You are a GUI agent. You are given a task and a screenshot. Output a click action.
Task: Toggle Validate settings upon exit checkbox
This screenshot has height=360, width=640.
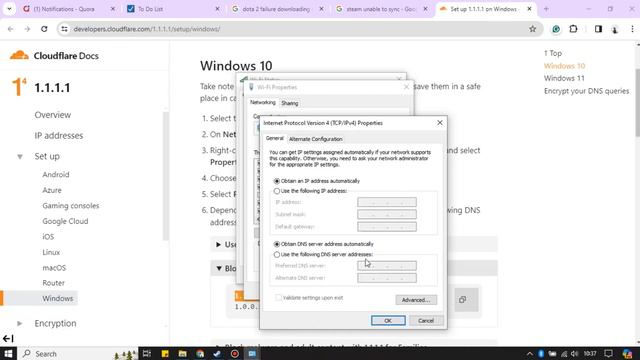tap(278, 298)
